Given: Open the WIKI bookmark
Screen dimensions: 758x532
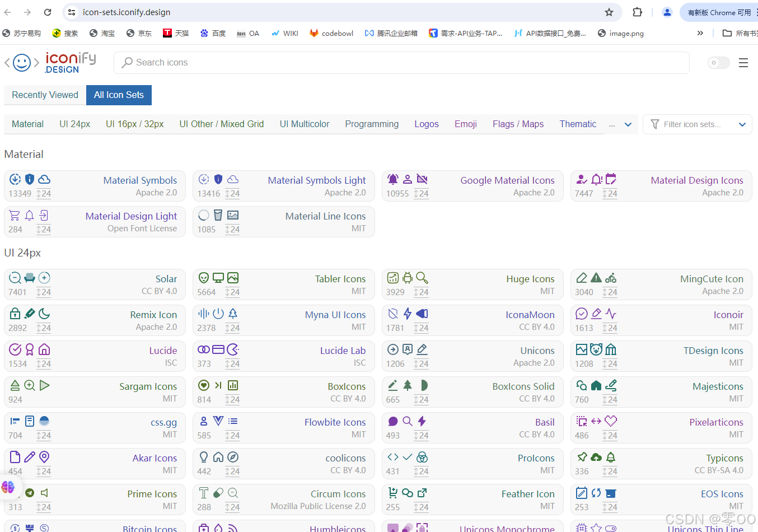Looking at the screenshot, I should pyautogui.click(x=285, y=33).
